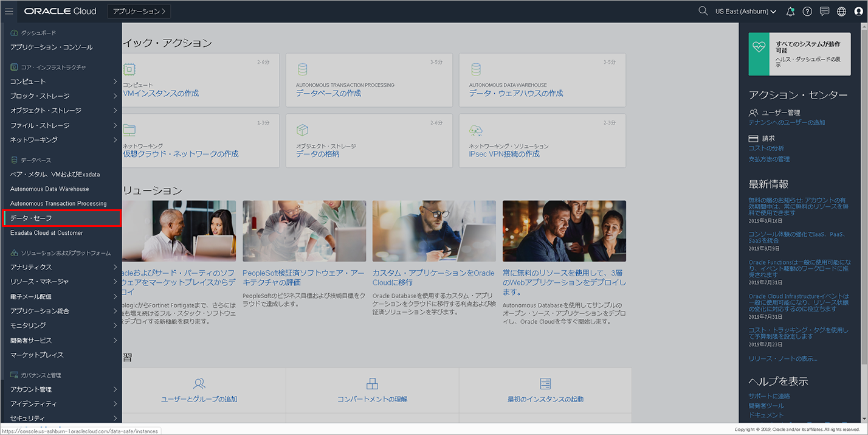Open the notifications bell icon
The image size is (868, 435).
tap(790, 11)
